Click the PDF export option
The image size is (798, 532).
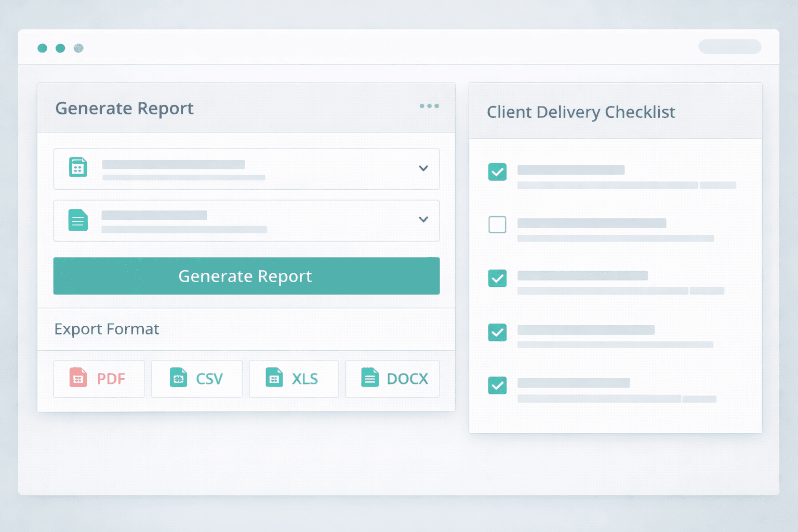[x=99, y=379]
